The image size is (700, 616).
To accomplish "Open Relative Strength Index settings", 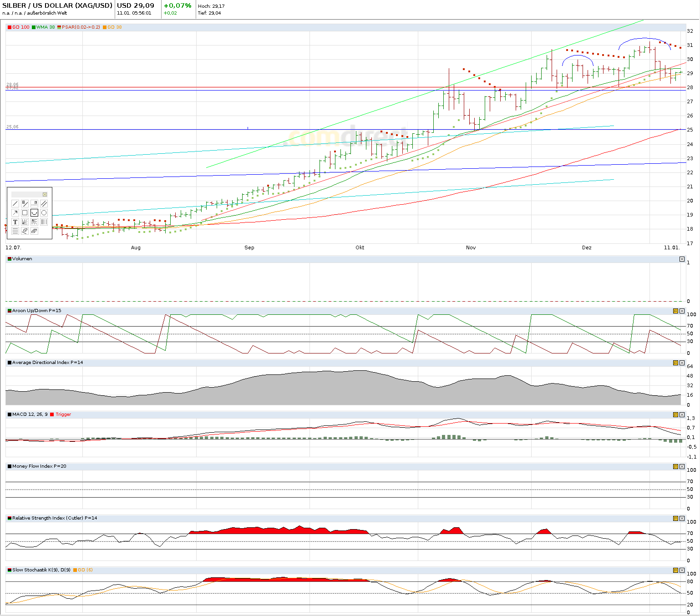I will pos(675,519).
